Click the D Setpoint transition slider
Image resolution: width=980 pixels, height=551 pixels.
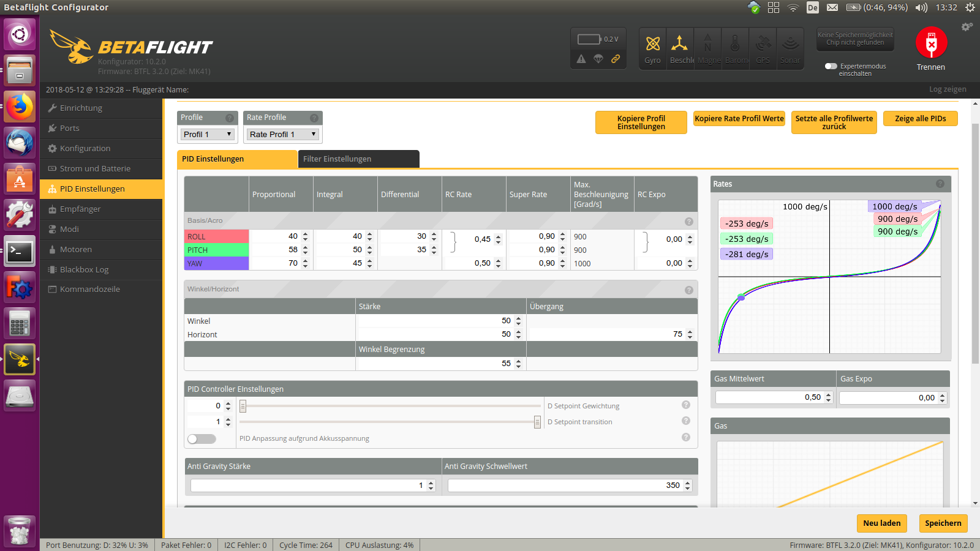click(x=390, y=422)
